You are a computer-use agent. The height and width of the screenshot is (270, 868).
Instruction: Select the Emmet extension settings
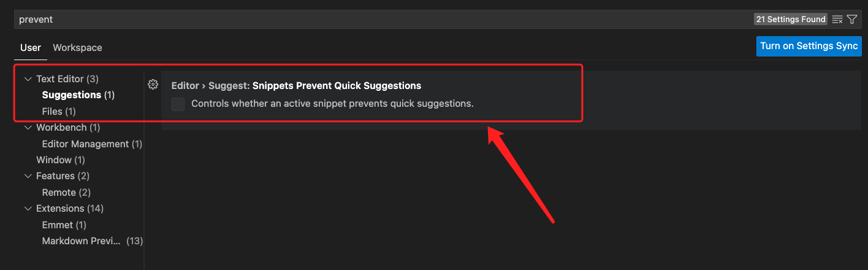point(64,225)
